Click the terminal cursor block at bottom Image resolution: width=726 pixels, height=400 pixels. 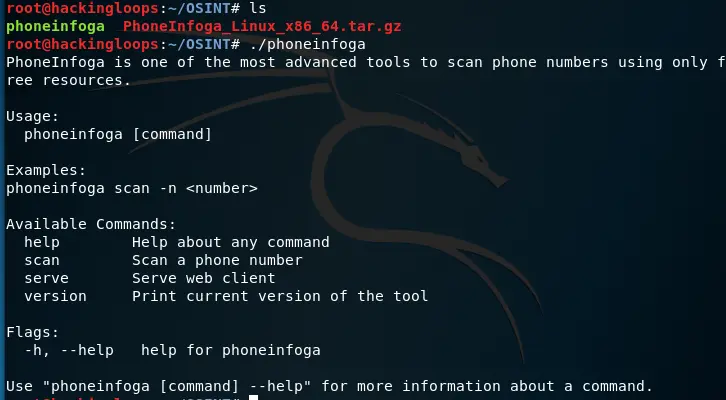(x=253, y=398)
